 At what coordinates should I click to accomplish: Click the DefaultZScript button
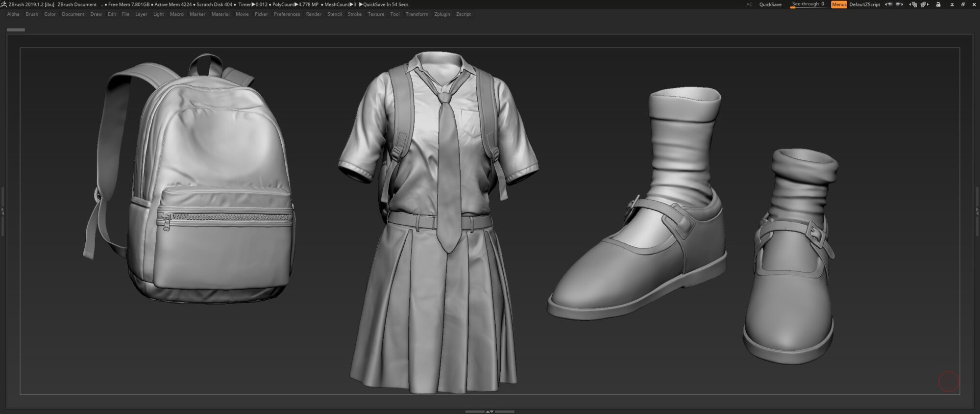[x=864, y=4]
